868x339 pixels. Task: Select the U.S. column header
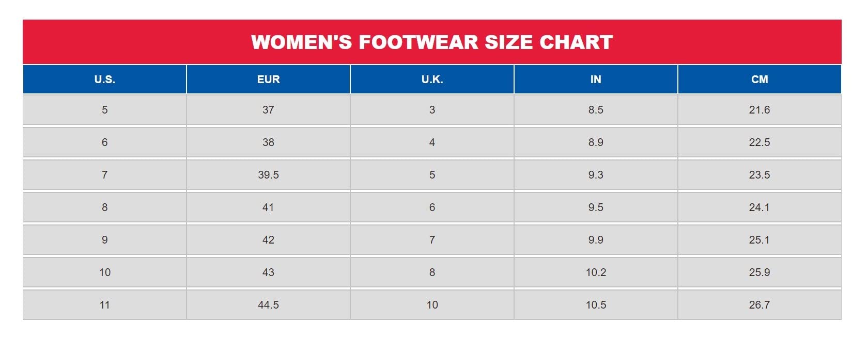click(105, 79)
